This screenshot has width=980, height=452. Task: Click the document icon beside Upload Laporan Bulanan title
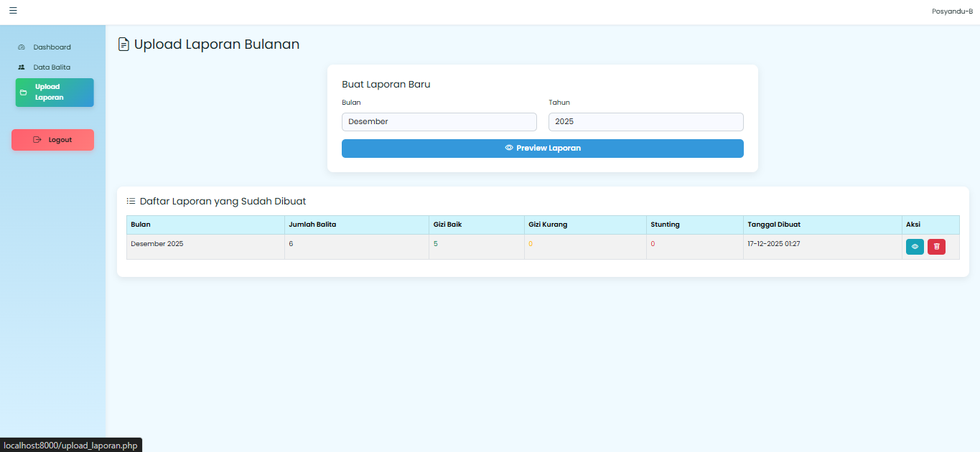[123, 44]
